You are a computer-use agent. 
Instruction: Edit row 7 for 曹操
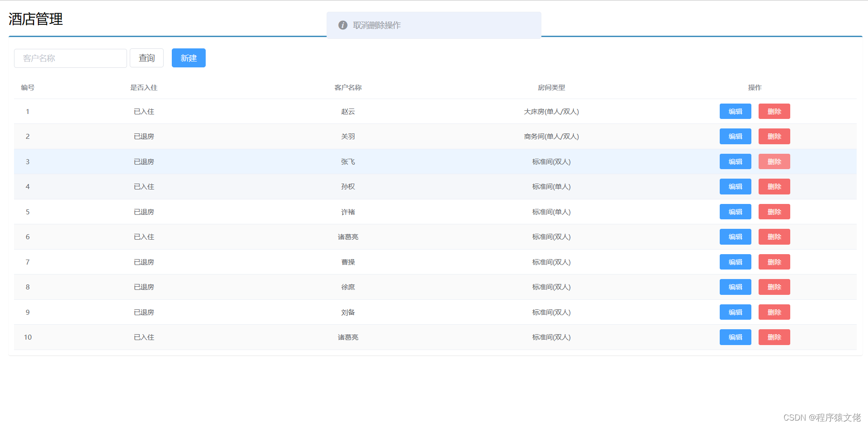tap(735, 262)
